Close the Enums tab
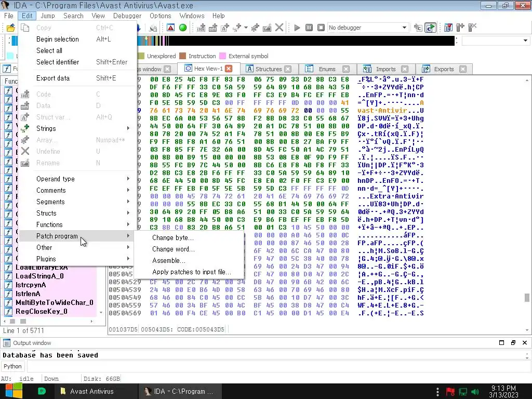 tap(346, 69)
